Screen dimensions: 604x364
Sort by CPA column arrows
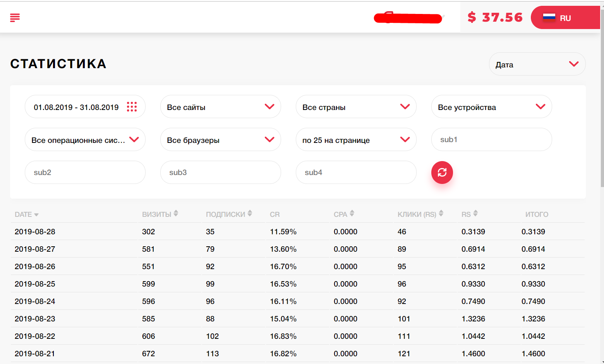click(352, 213)
